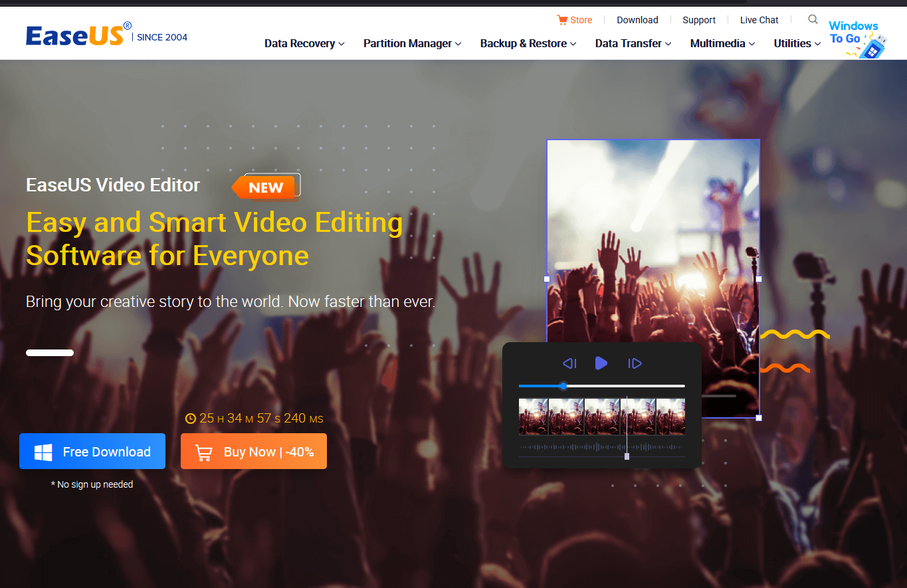
Task: Click the Windows To Go promo icon
Action: pyautogui.click(x=858, y=39)
